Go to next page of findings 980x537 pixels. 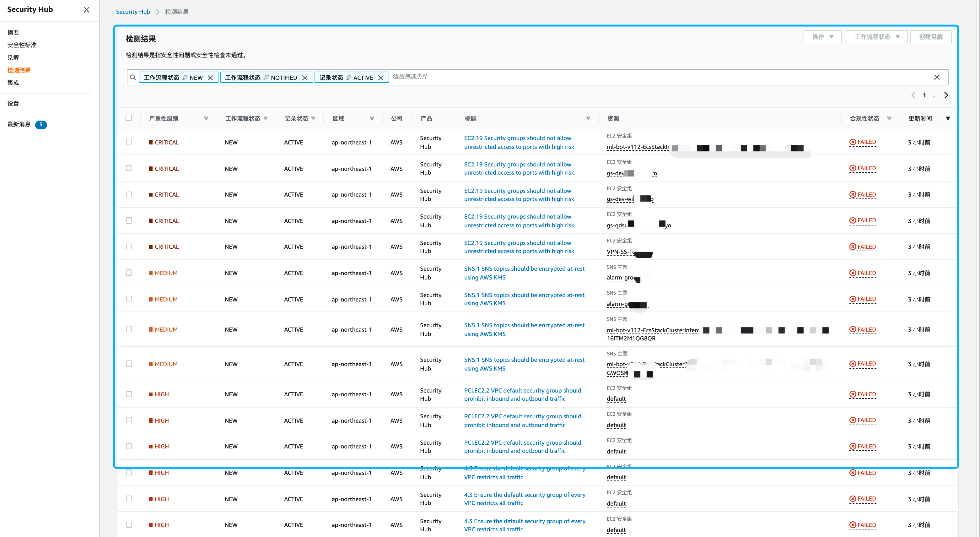pos(946,95)
